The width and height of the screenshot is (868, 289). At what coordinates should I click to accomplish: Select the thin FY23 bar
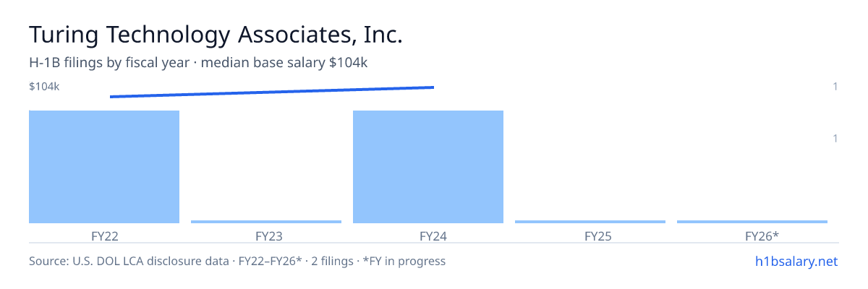266,222
